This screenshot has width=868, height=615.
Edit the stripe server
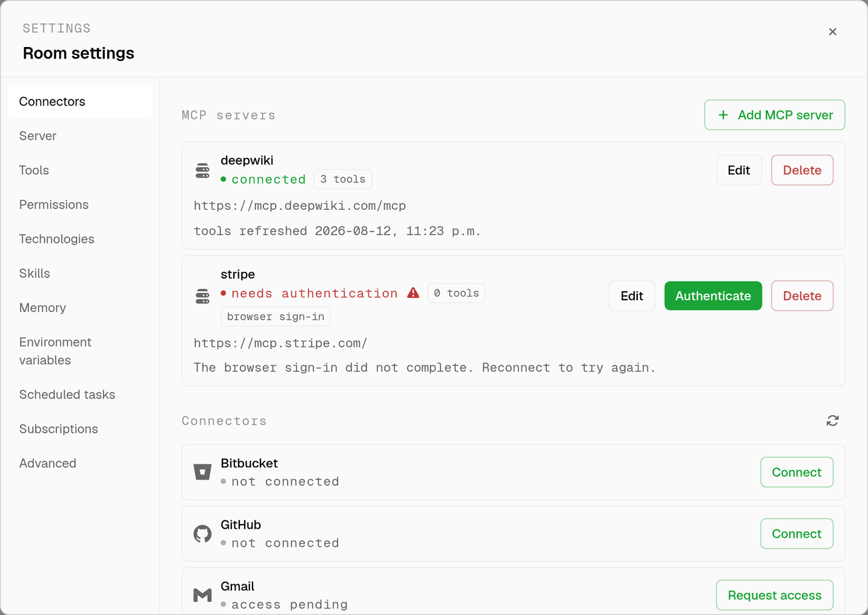[632, 296]
